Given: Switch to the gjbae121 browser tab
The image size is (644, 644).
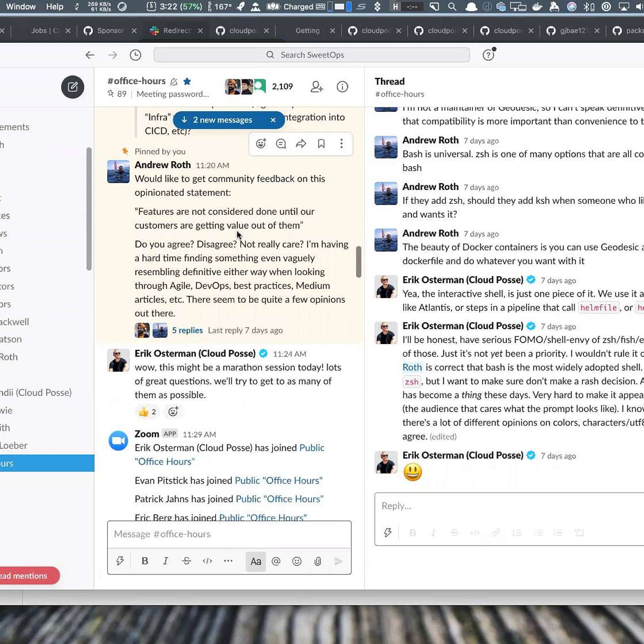Looking at the screenshot, I should 573,30.
